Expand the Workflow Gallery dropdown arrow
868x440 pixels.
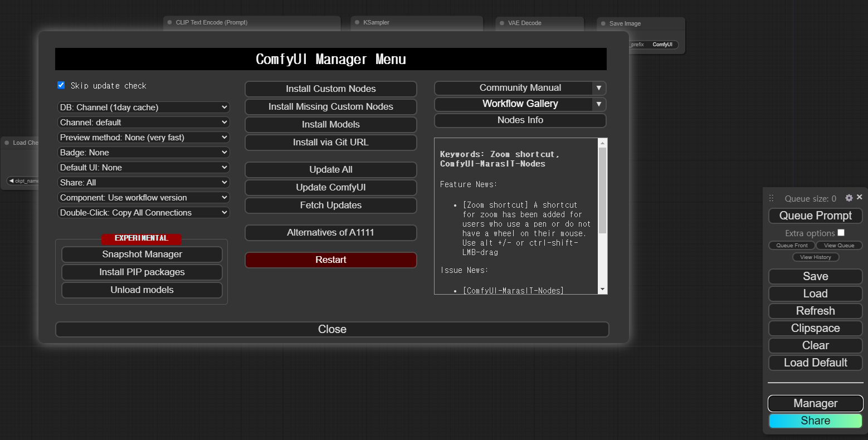pos(599,104)
